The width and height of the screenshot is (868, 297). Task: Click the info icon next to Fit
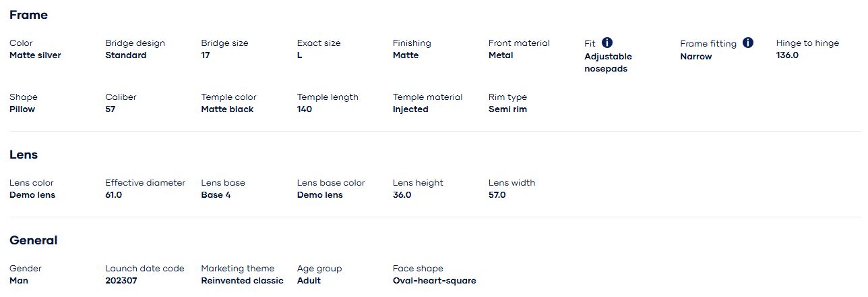point(607,43)
